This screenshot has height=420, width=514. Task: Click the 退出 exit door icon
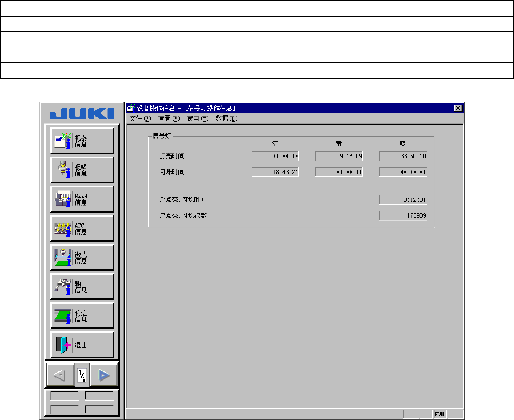coord(63,345)
